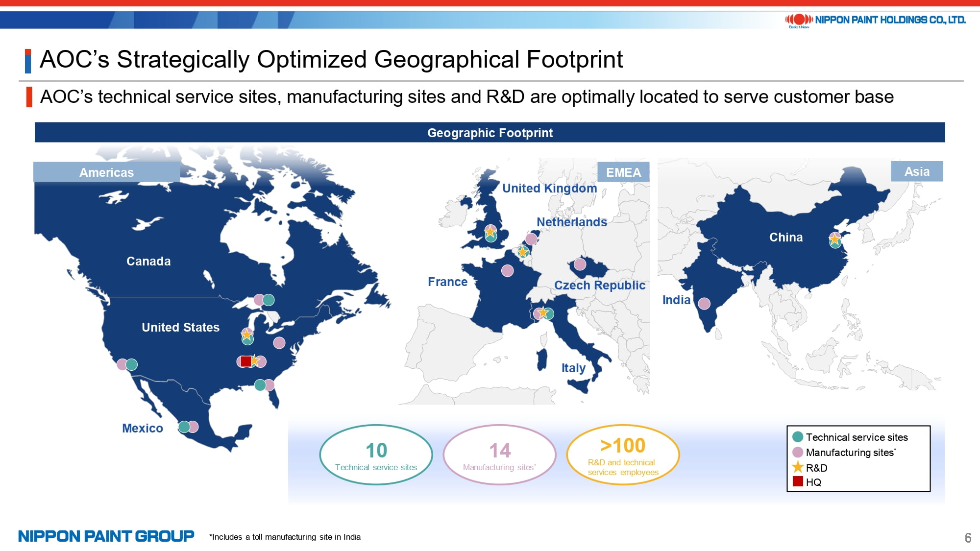Click the 'HQ' legend text
Viewport: 980px width, 551px height.
click(813, 482)
